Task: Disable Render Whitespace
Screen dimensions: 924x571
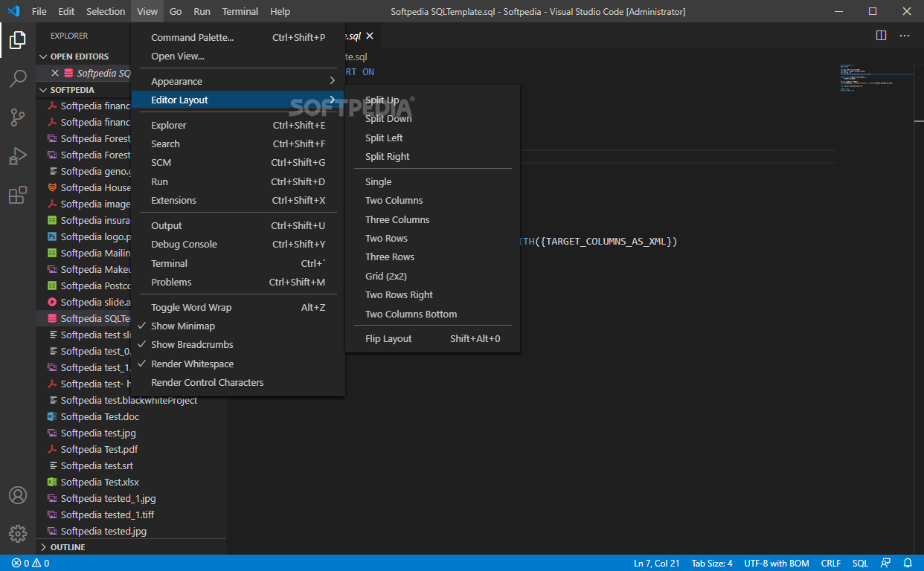Action: click(x=193, y=363)
